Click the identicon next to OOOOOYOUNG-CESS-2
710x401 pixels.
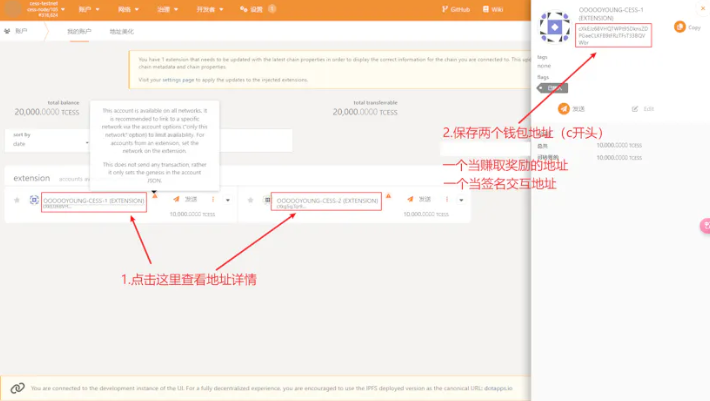263,201
